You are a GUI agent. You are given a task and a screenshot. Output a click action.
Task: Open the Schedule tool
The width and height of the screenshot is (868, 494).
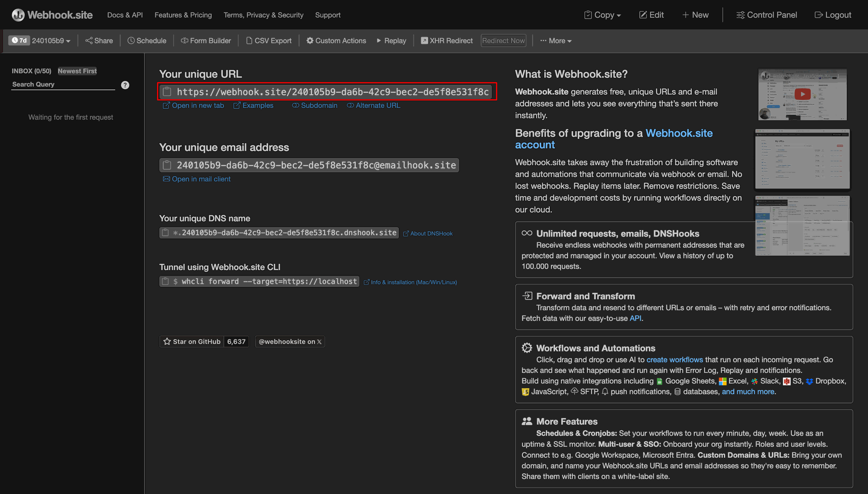(147, 41)
